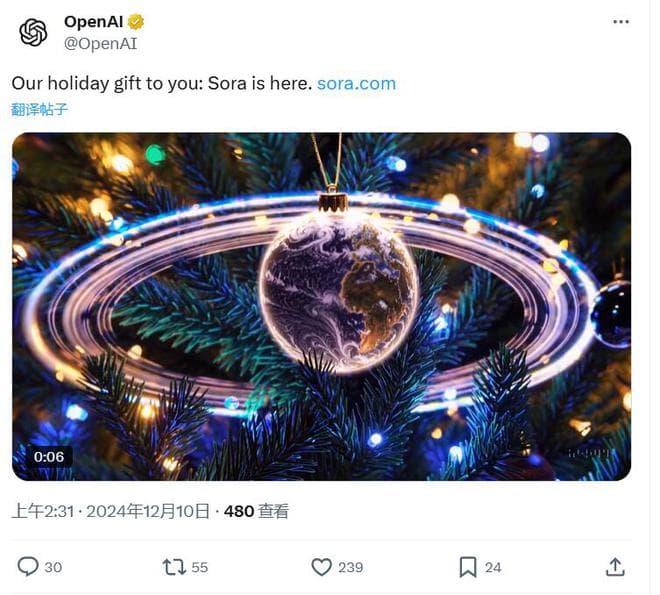Image resolution: width=660 pixels, height=595 pixels.
Task: Click the repost arrows icon
Action: (x=174, y=567)
